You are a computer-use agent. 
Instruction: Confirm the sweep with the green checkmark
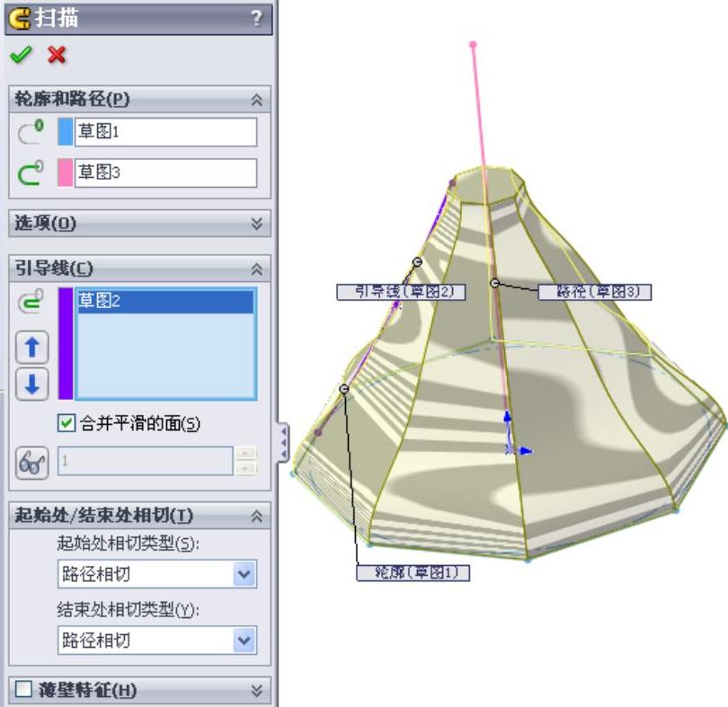pos(21,55)
